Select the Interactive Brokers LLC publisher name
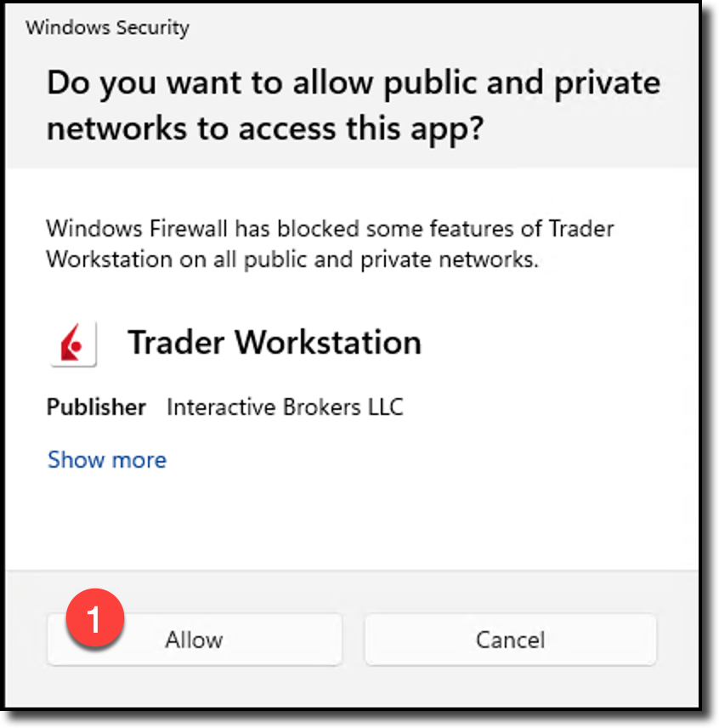Screen dimensions: 719x728 point(285,407)
